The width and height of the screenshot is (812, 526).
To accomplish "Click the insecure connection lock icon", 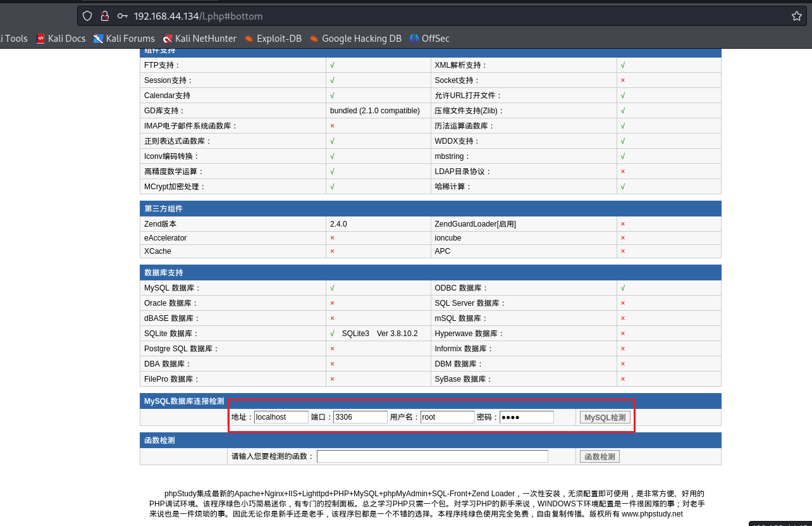I will tap(105, 16).
